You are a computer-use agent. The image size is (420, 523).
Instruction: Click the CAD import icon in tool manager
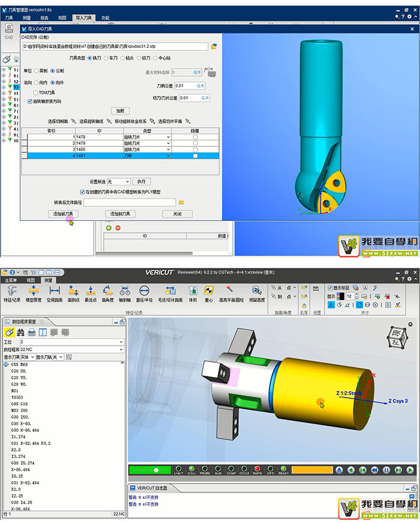point(9,31)
